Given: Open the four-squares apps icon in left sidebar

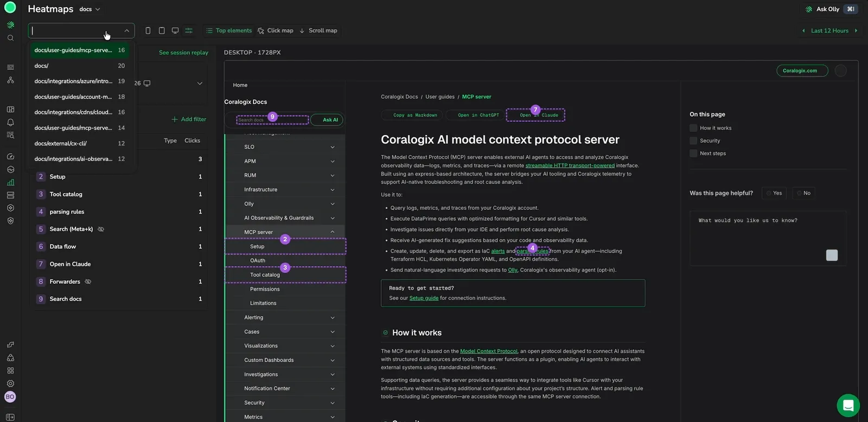Looking at the screenshot, I should (10, 370).
